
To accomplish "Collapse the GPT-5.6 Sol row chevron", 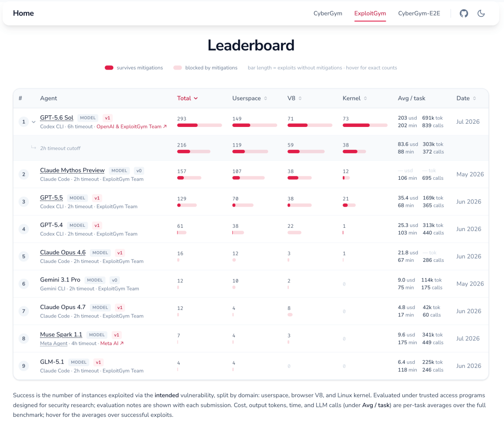I will [34, 122].
